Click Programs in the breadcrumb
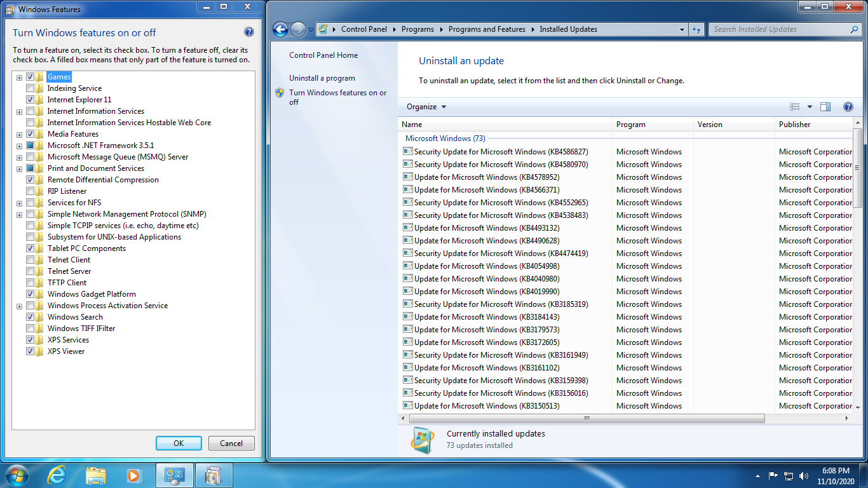The height and width of the screenshot is (488, 868). pyautogui.click(x=417, y=29)
